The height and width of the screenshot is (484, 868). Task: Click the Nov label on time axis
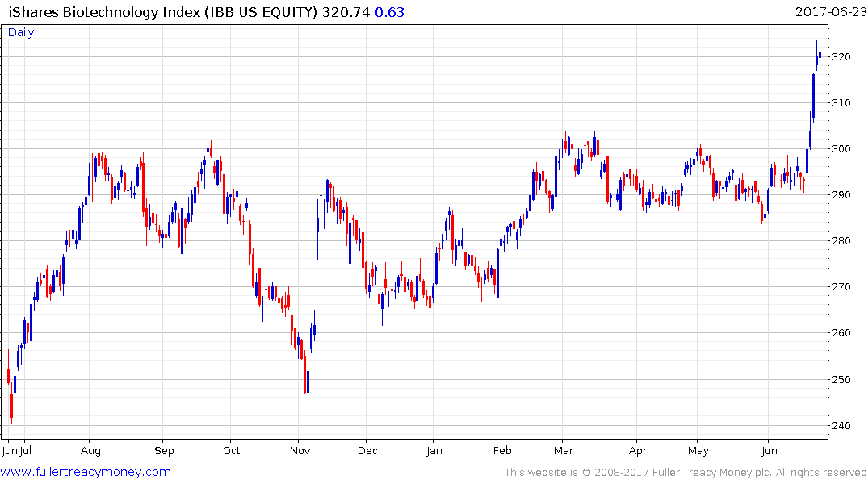300,451
